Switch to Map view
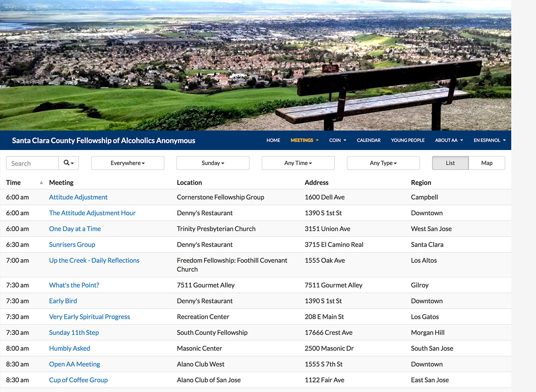The image size is (536, 392). click(486, 163)
